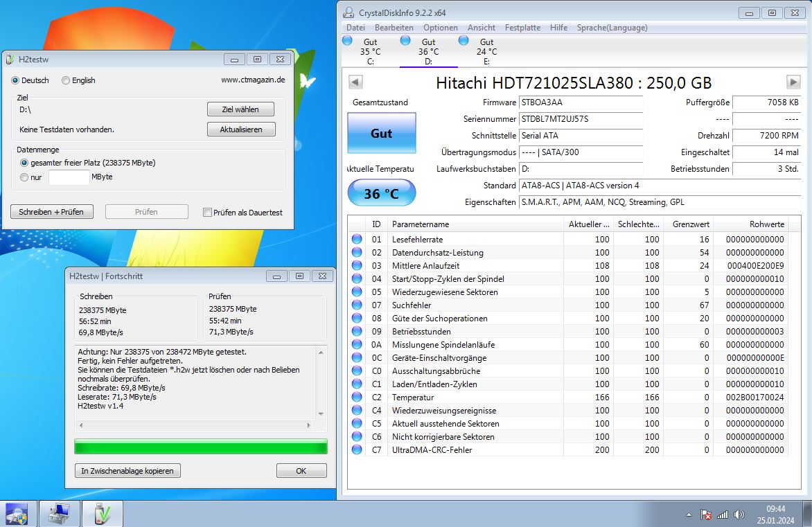
Task: Open the Datei menu
Action: pyautogui.click(x=355, y=28)
